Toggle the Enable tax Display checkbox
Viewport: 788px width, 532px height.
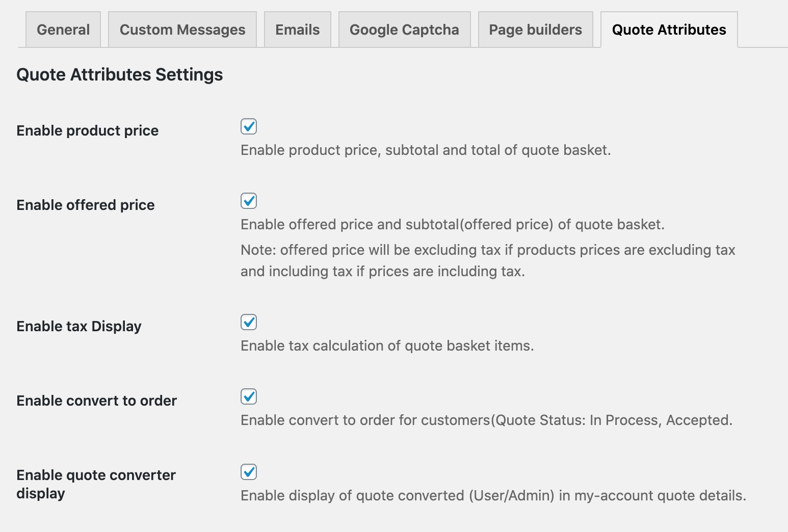pos(248,322)
